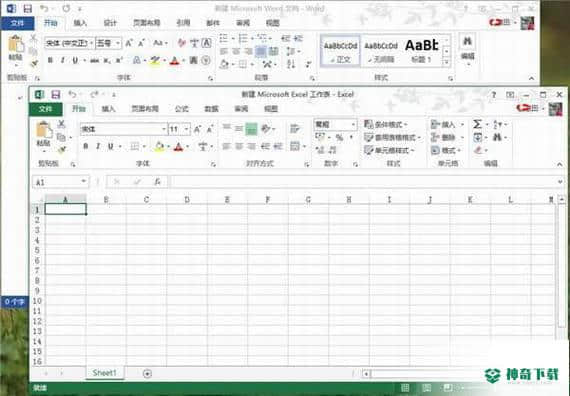
Task: Toggle middle align in Excel alignment group
Action: pyautogui.click(x=238, y=128)
